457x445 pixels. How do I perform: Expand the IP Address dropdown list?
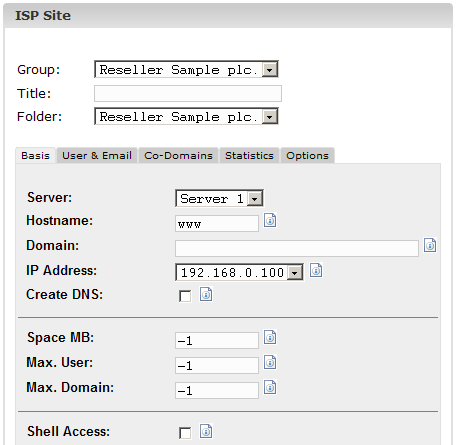(239, 272)
